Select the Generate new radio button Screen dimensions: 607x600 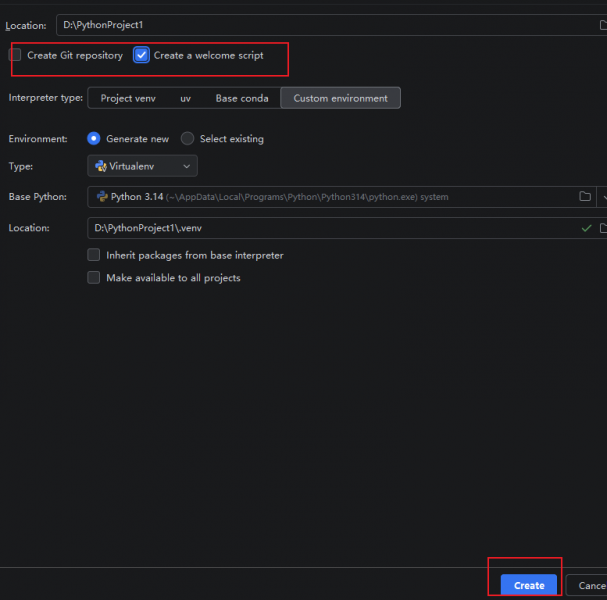coord(94,139)
